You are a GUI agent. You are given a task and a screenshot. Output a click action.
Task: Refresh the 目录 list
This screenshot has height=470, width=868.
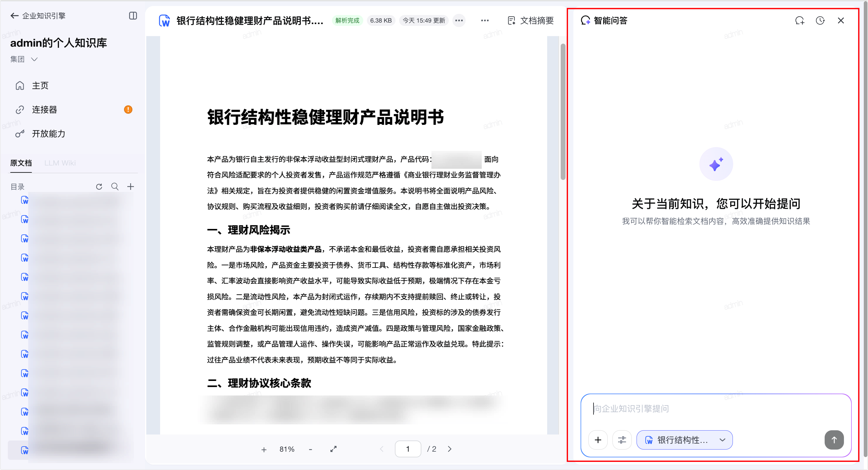(x=99, y=187)
